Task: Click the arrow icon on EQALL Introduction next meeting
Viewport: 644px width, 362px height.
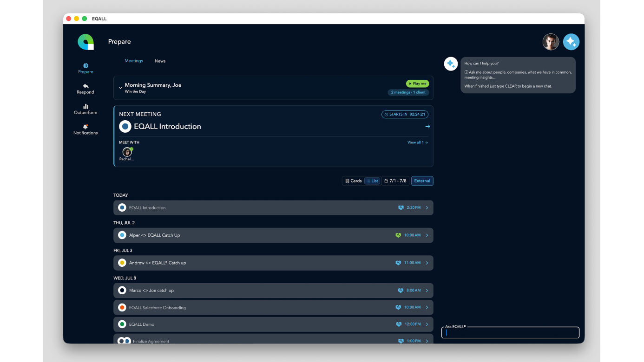Action: click(x=427, y=126)
